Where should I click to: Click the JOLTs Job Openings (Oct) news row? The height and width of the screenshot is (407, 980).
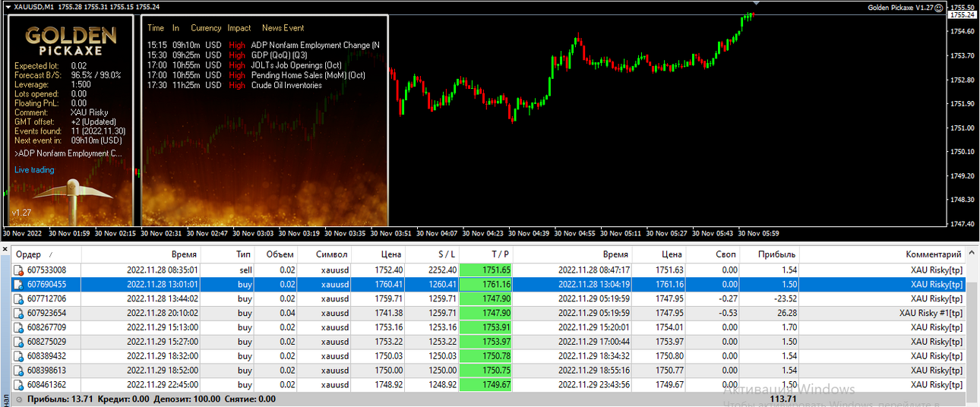click(x=245, y=65)
